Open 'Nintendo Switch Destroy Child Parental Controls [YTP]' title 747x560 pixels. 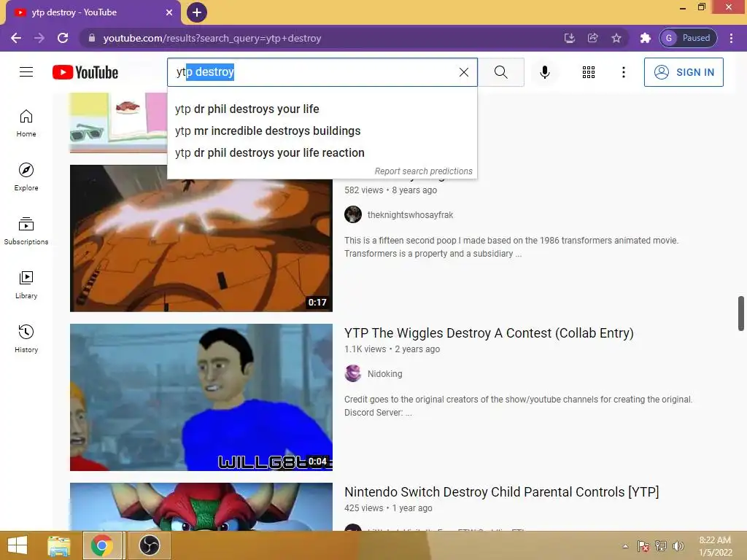[501, 492]
